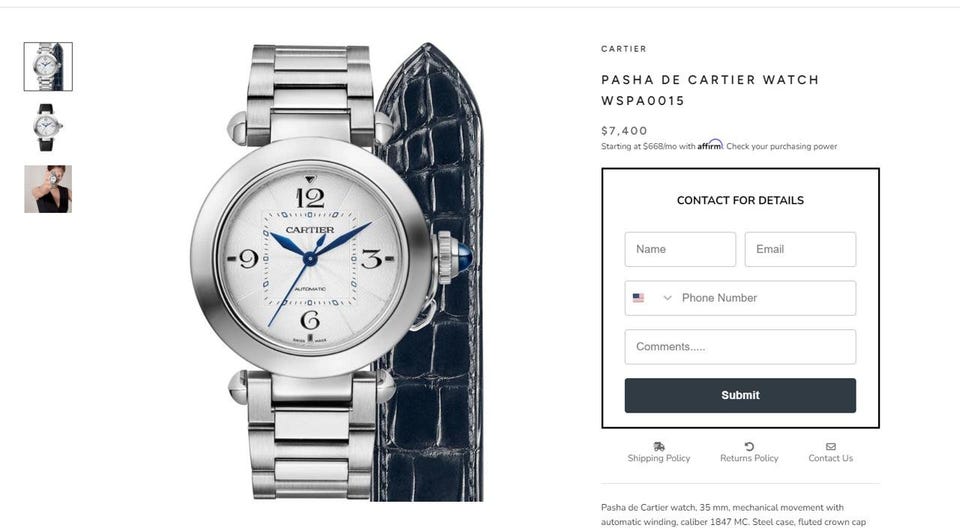Viewport: 960px width, 528px height.
Task: Open the Contact Us link
Action: (830, 458)
